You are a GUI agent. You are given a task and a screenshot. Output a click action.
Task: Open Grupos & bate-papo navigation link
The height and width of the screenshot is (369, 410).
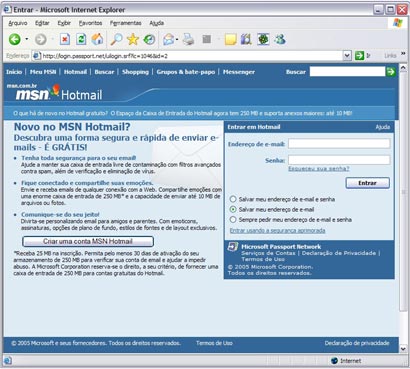pos(186,72)
